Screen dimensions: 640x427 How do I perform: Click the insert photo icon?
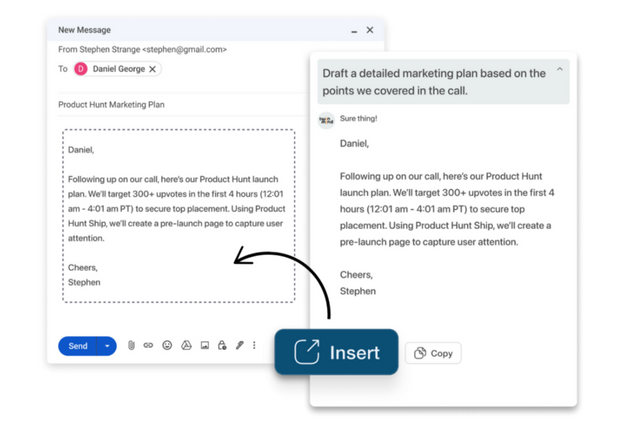click(x=204, y=346)
